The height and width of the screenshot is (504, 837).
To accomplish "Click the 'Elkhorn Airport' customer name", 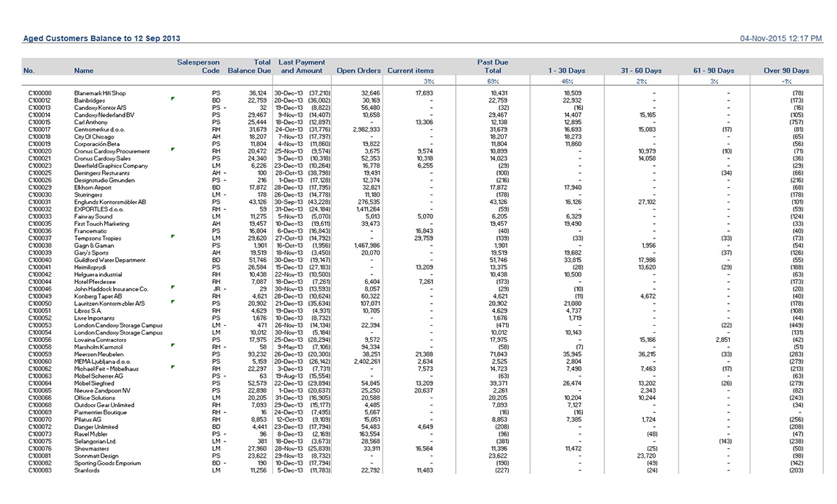I will click(93, 188).
